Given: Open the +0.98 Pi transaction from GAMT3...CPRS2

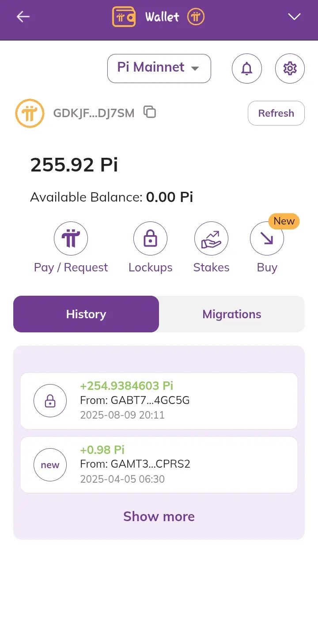Looking at the screenshot, I should click(159, 465).
